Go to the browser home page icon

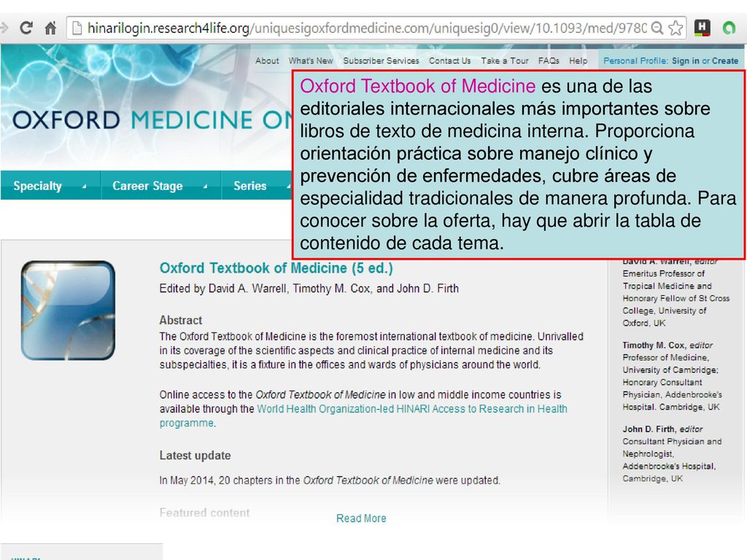click(x=50, y=28)
